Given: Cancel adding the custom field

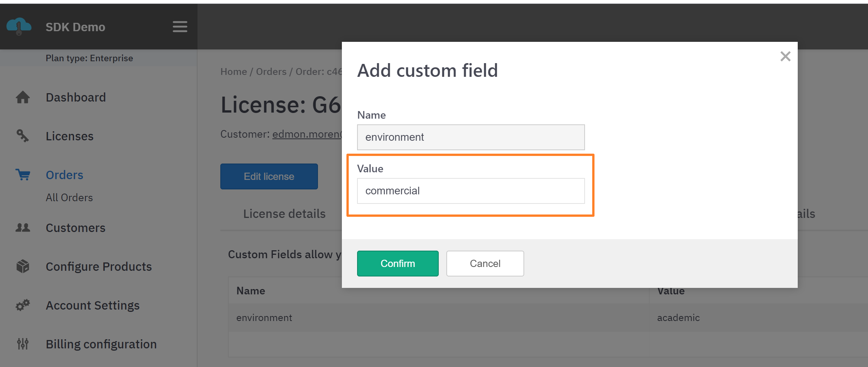Looking at the screenshot, I should pos(485,263).
